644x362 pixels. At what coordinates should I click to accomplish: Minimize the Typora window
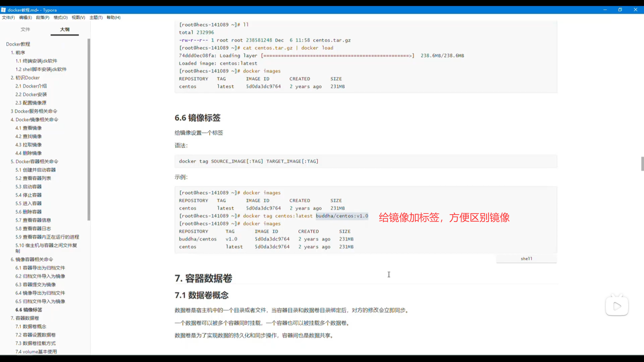[605, 10]
